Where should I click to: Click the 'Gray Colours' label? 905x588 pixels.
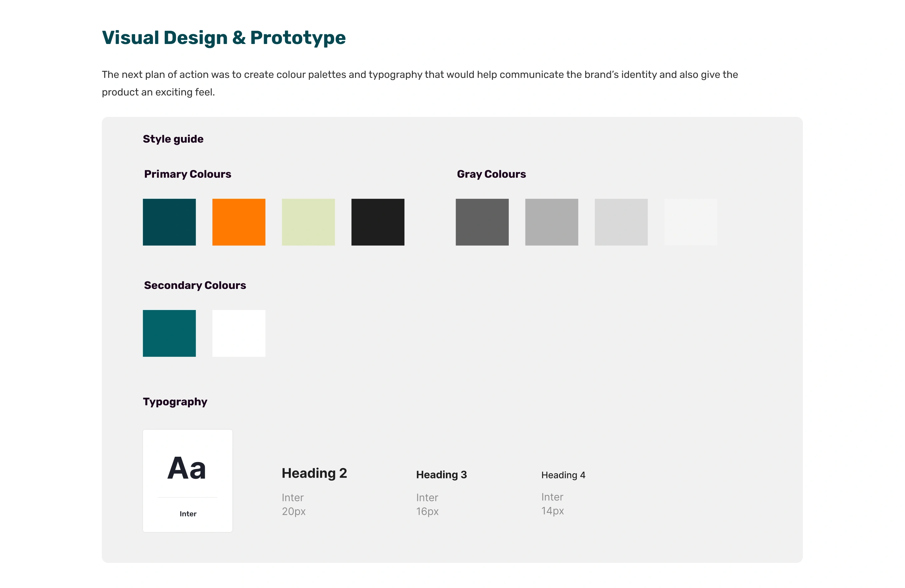491,174
